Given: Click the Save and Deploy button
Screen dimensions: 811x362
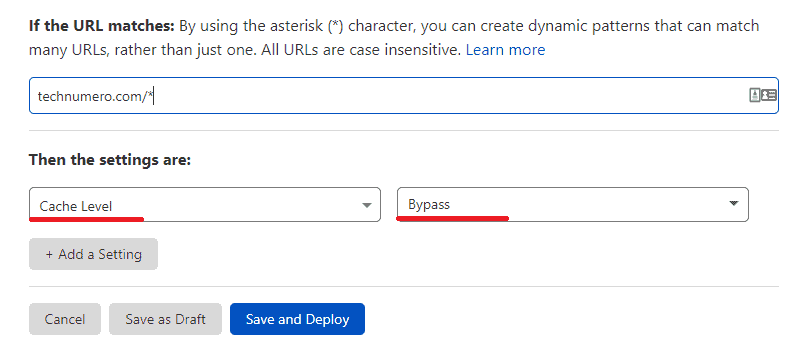Looking at the screenshot, I should 297,319.
